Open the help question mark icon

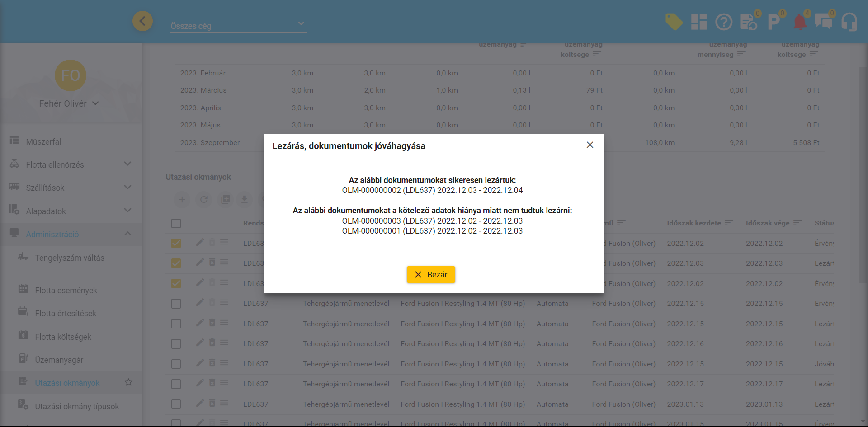pyautogui.click(x=724, y=22)
